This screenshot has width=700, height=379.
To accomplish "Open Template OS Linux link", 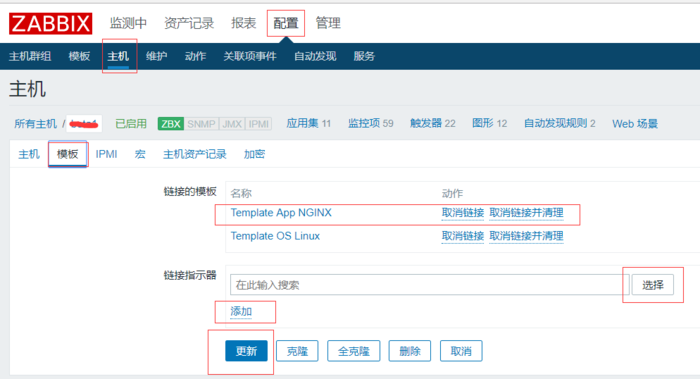I will (x=275, y=236).
